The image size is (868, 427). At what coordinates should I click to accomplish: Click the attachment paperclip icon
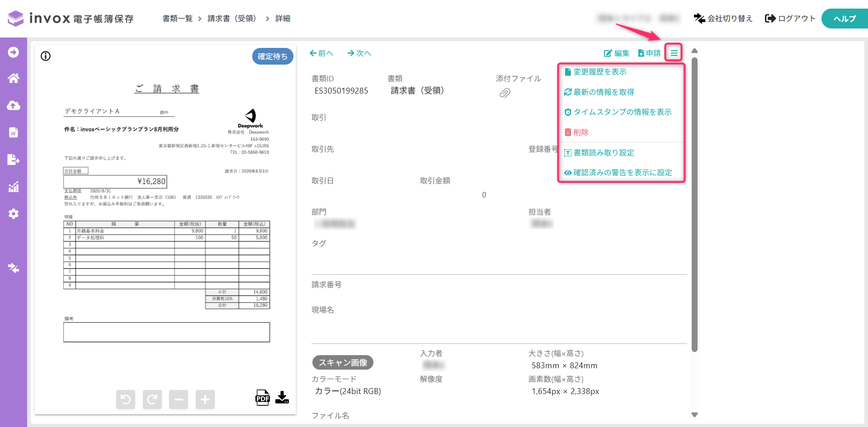[x=505, y=93]
